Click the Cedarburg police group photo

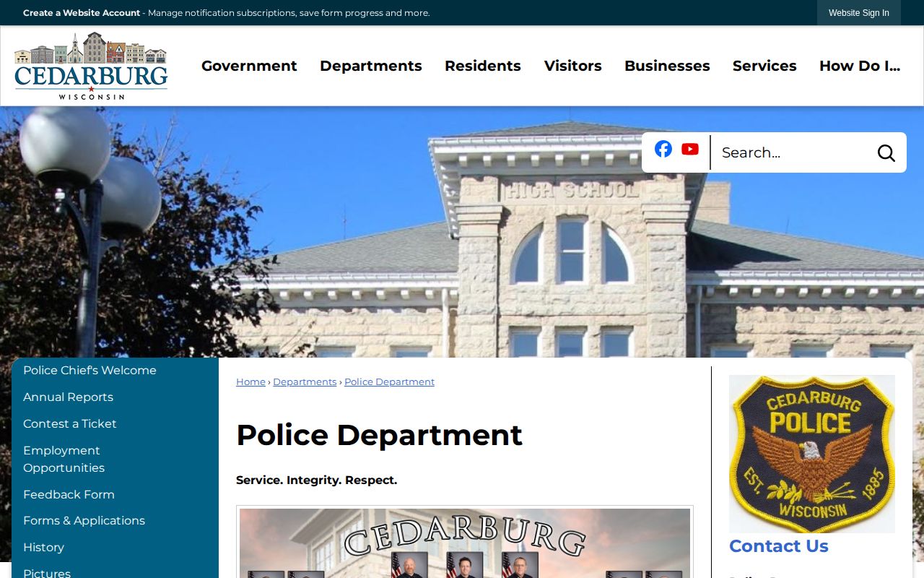point(465,543)
